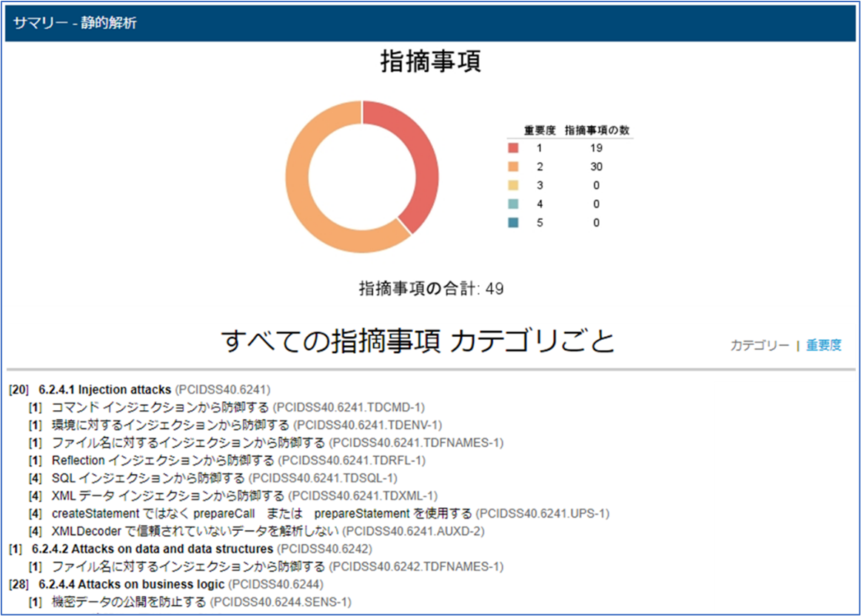Screen dimensions: 861x616
Task: Select the Reflection インジェクション rule entry
Action: tap(162, 460)
